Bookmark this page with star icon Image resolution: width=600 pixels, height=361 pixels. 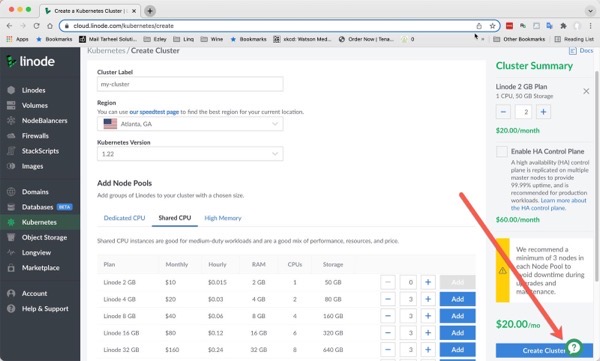click(492, 26)
